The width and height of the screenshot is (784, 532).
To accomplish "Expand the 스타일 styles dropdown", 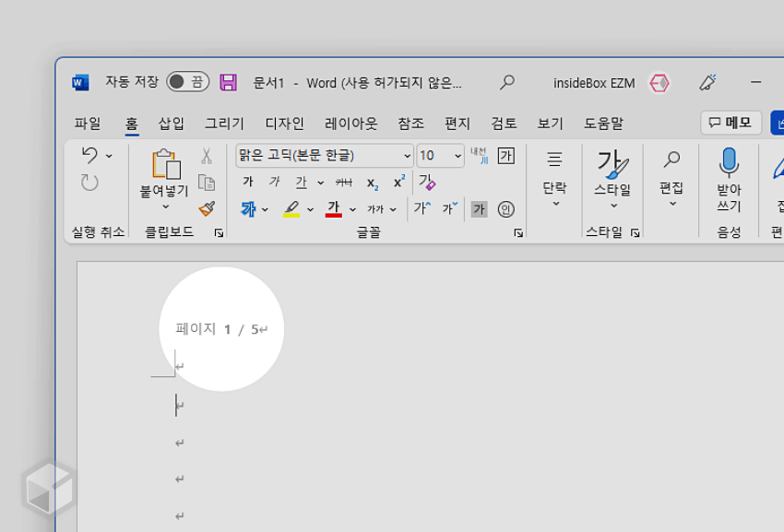I will tap(612, 205).
